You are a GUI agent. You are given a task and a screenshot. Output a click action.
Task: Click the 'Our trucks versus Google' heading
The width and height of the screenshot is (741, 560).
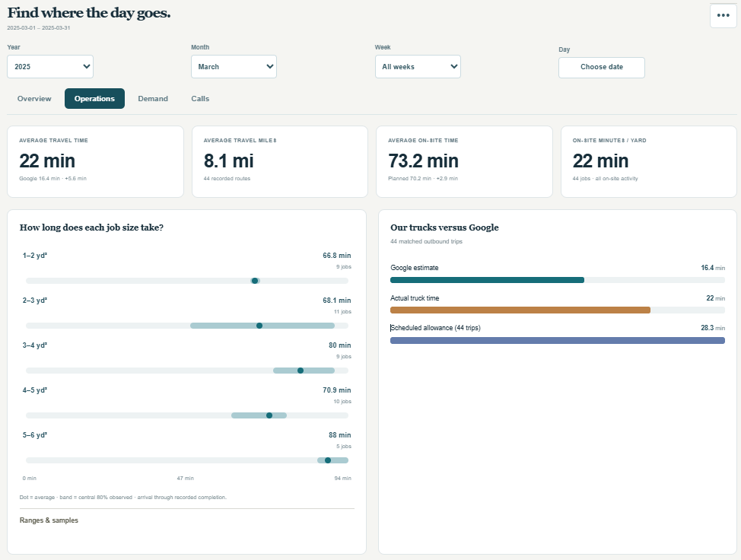tap(444, 228)
